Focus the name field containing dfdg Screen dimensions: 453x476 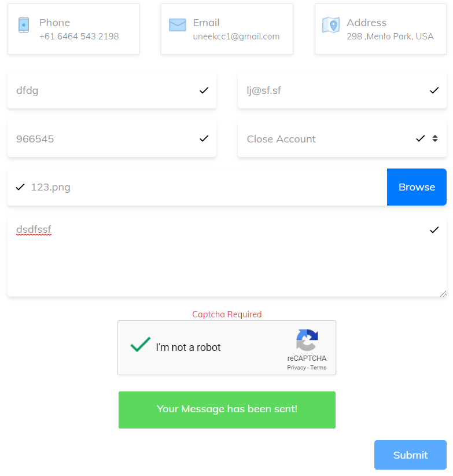tap(104, 90)
